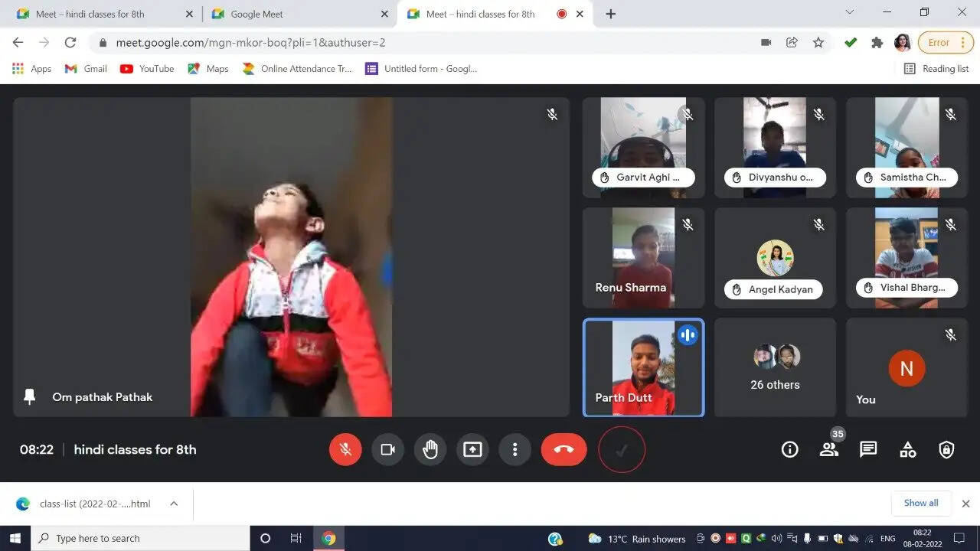Open the Maps bookmark
Viewport: 980px width, 551px height.
208,68
